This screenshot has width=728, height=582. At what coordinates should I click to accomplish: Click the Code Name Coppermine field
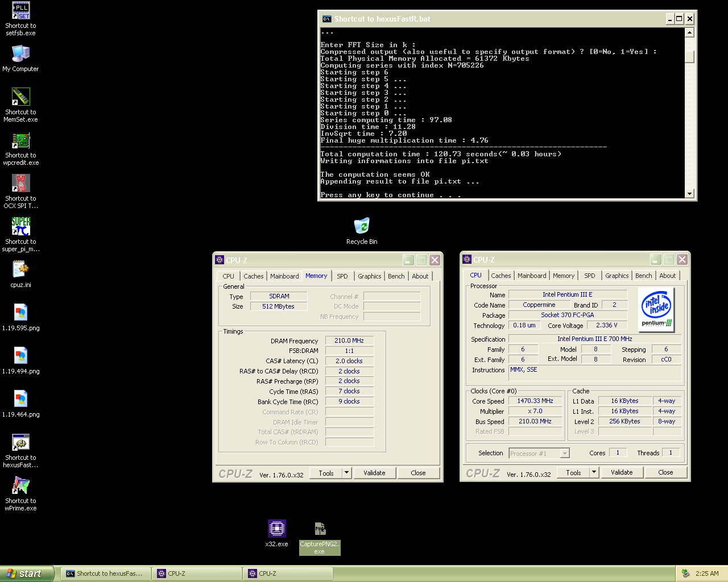[x=539, y=305]
